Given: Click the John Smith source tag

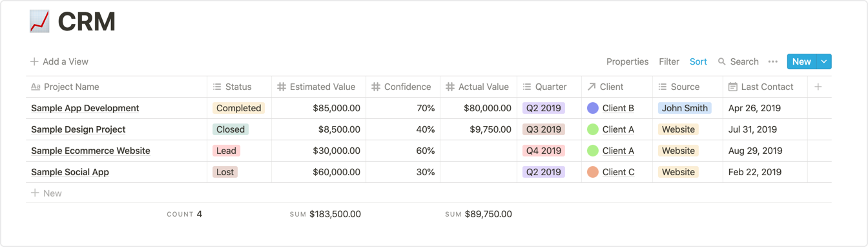Looking at the screenshot, I should click(x=685, y=108).
